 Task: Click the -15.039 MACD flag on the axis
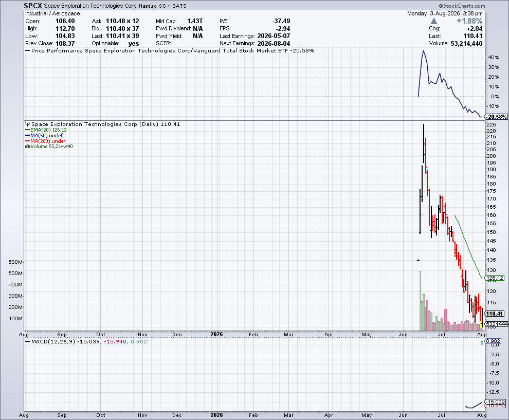495,402
